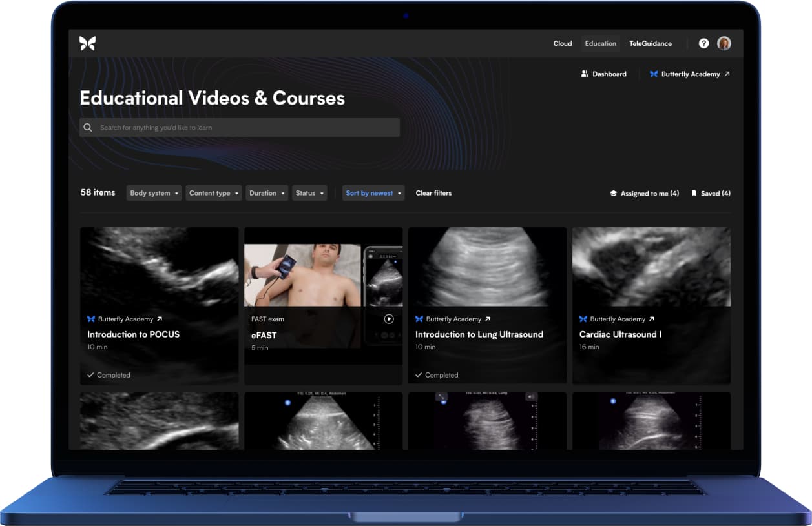Open the user profile avatar
Screen dimensions: 812x526
(x=724, y=43)
